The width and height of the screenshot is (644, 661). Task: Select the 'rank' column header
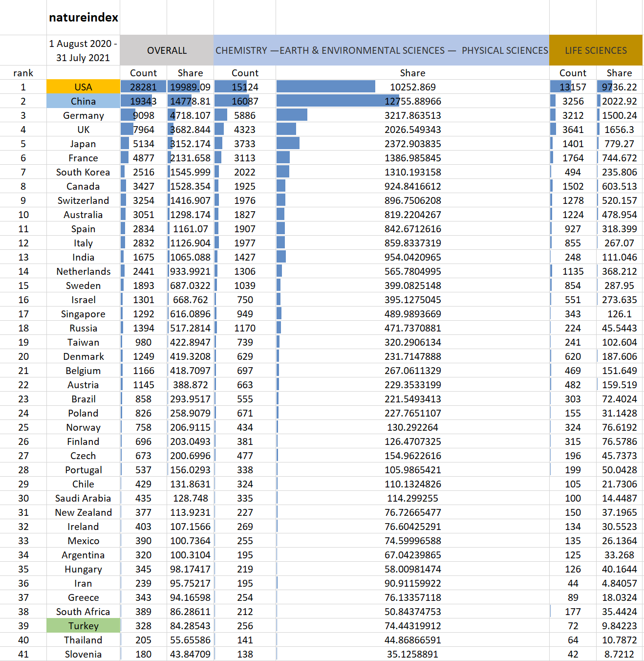coord(23,73)
